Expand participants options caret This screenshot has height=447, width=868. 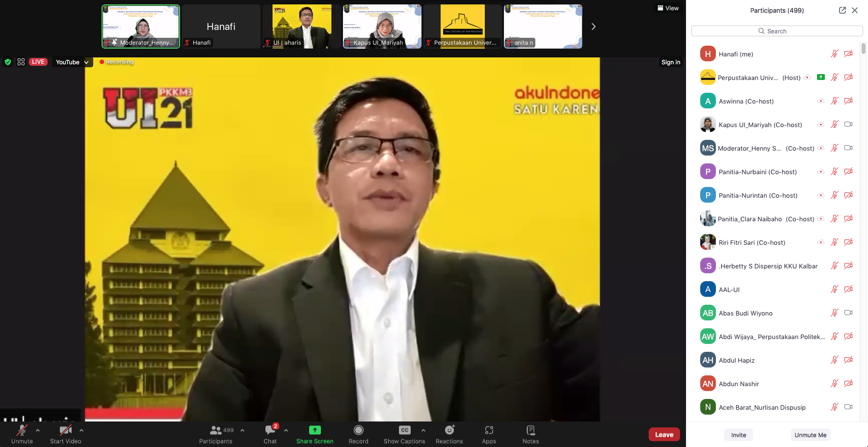pos(242,430)
